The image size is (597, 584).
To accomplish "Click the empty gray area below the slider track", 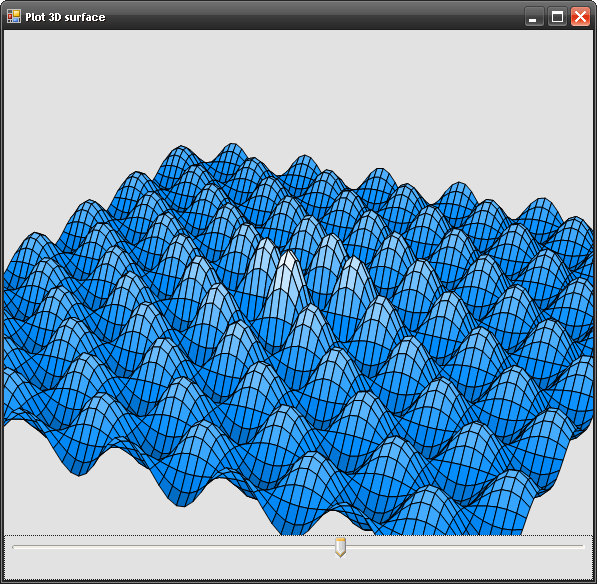I will 298,568.
